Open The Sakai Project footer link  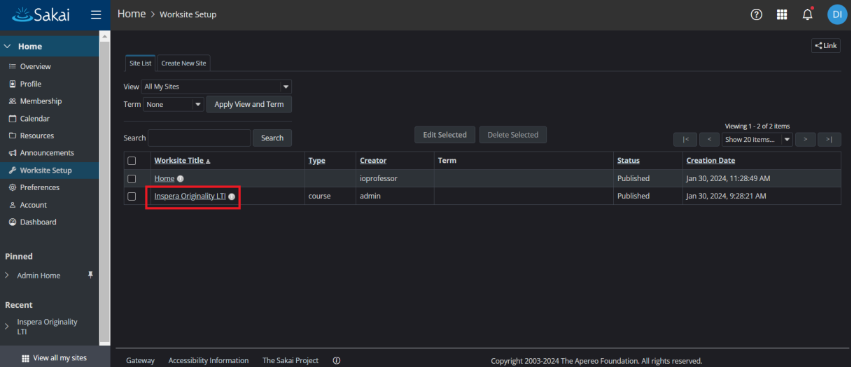290,360
